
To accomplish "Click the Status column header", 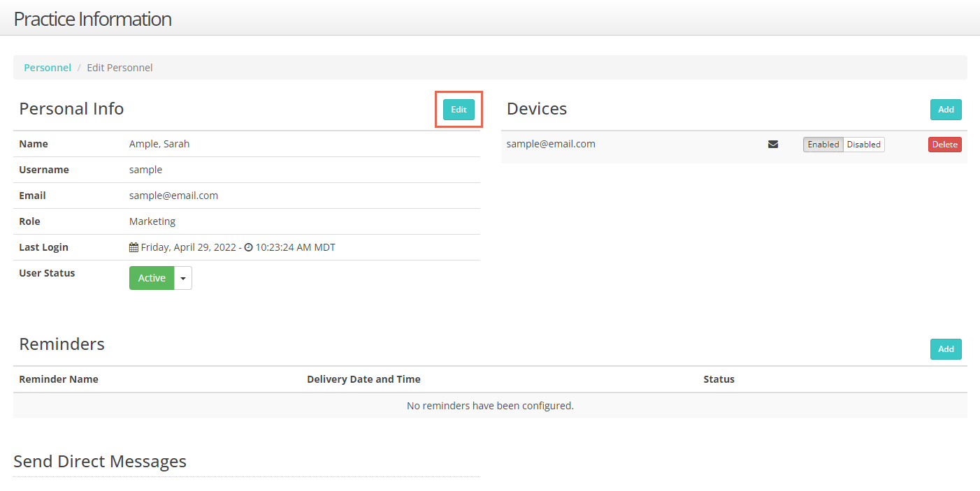I will 719,379.
